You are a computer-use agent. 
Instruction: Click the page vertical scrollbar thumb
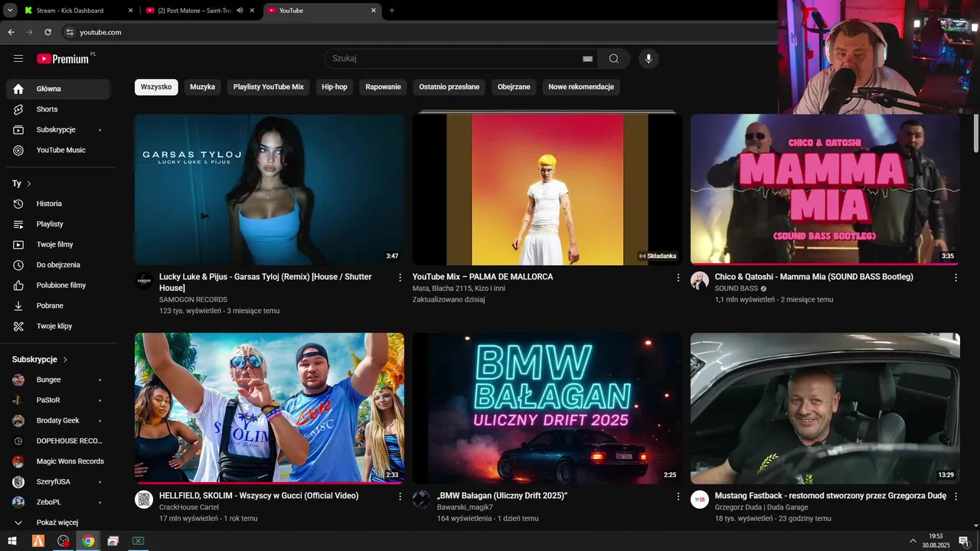click(x=975, y=134)
